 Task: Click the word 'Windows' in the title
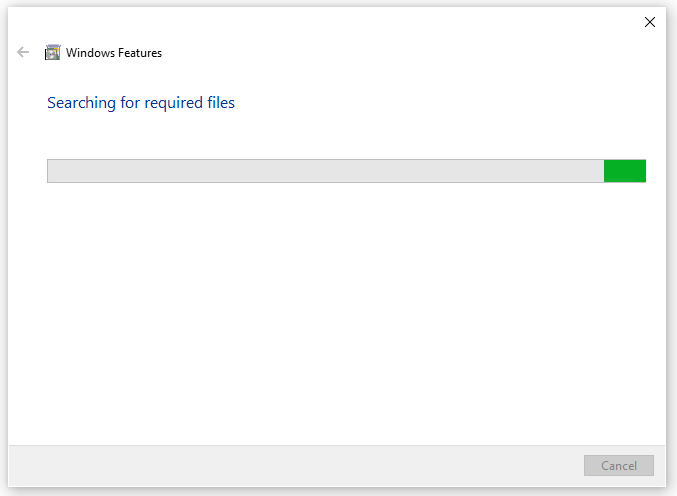pos(90,53)
